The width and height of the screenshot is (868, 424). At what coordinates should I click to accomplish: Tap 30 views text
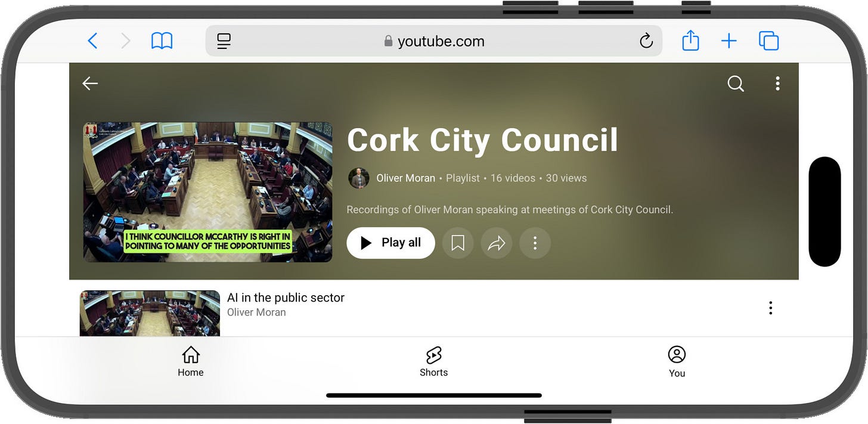coord(566,178)
